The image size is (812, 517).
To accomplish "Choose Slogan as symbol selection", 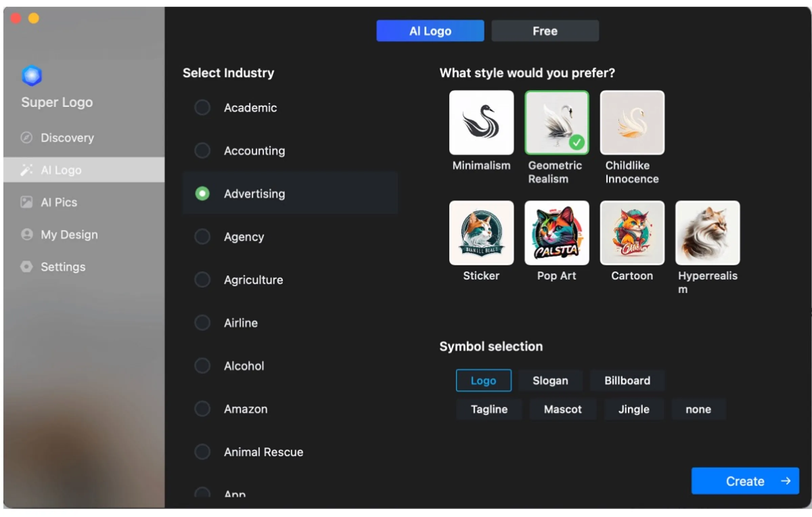I will click(x=550, y=380).
